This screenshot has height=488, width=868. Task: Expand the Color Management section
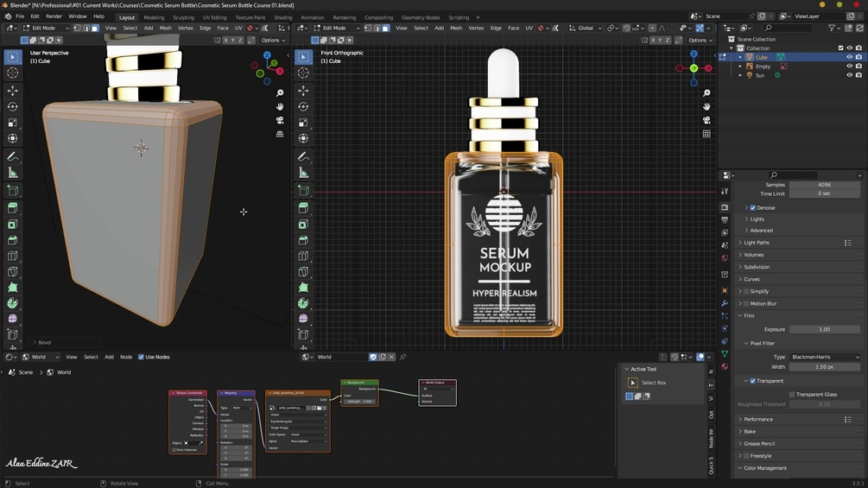(x=765, y=468)
